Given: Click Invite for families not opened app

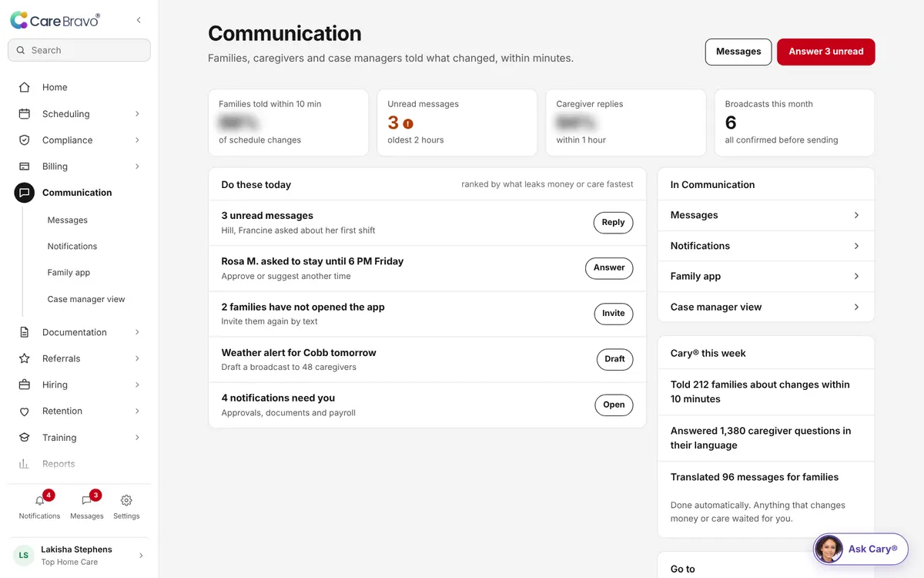Looking at the screenshot, I should click(x=613, y=314).
